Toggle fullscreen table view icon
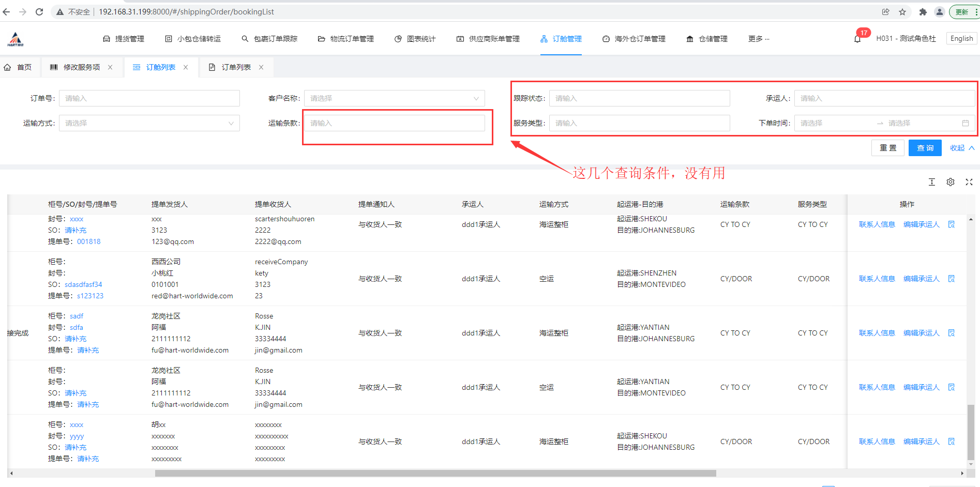The image size is (980, 487). (969, 182)
